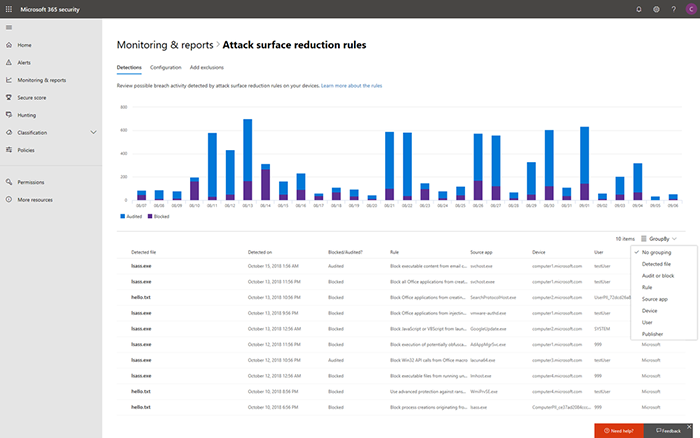The width and height of the screenshot is (700, 438).
Task: Open the GroupBy dropdown
Action: point(659,239)
